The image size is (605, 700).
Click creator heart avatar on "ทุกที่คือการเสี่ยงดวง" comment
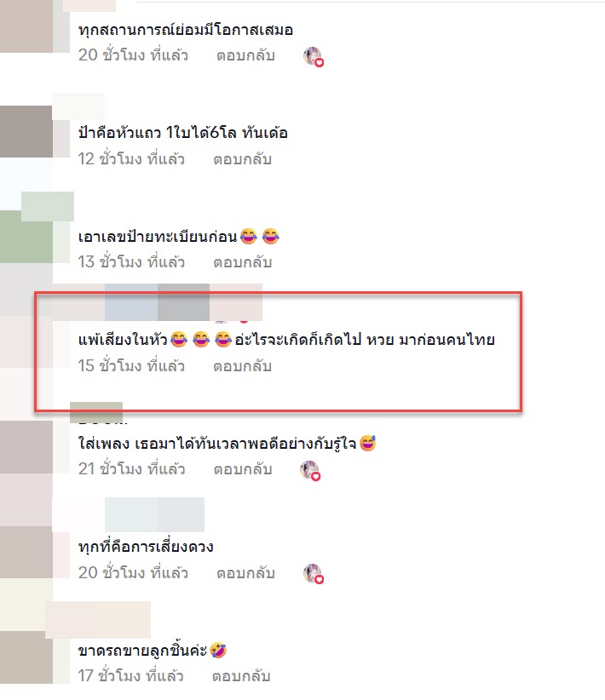314,574
